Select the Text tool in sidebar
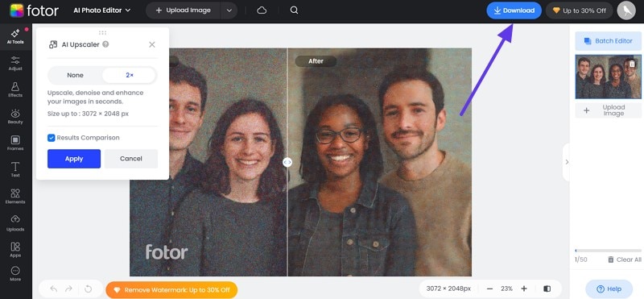The width and height of the screenshot is (644, 299). click(15, 169)
